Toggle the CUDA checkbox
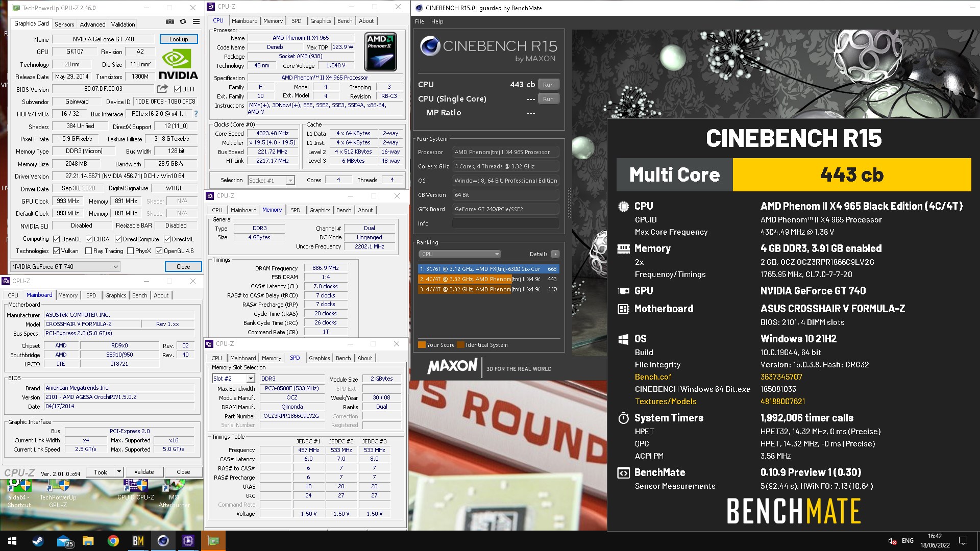The width and height of the screenshot is (980, 551). (x=89, y=239)
